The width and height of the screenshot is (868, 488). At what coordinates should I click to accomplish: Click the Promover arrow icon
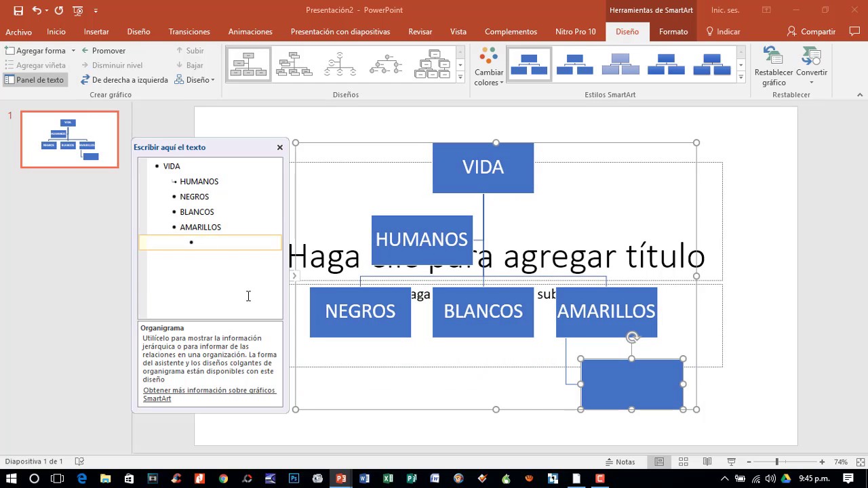pyautogui.click(x=84, y=50)
